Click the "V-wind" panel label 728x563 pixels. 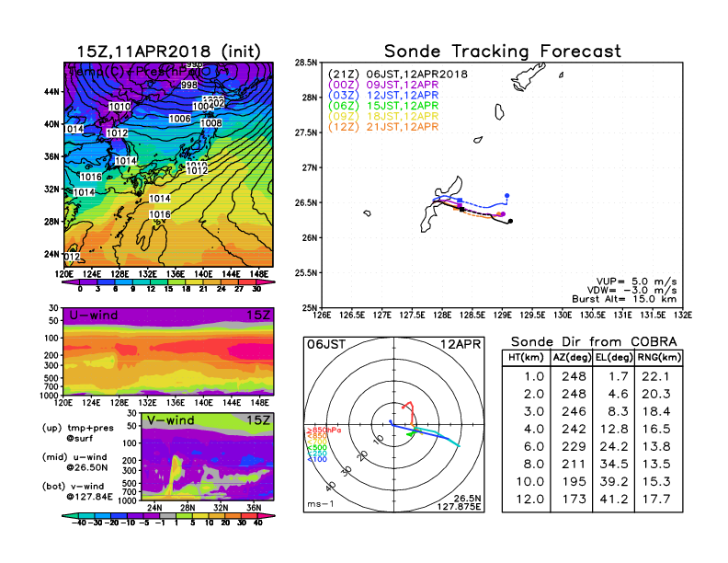pos(170,420)
